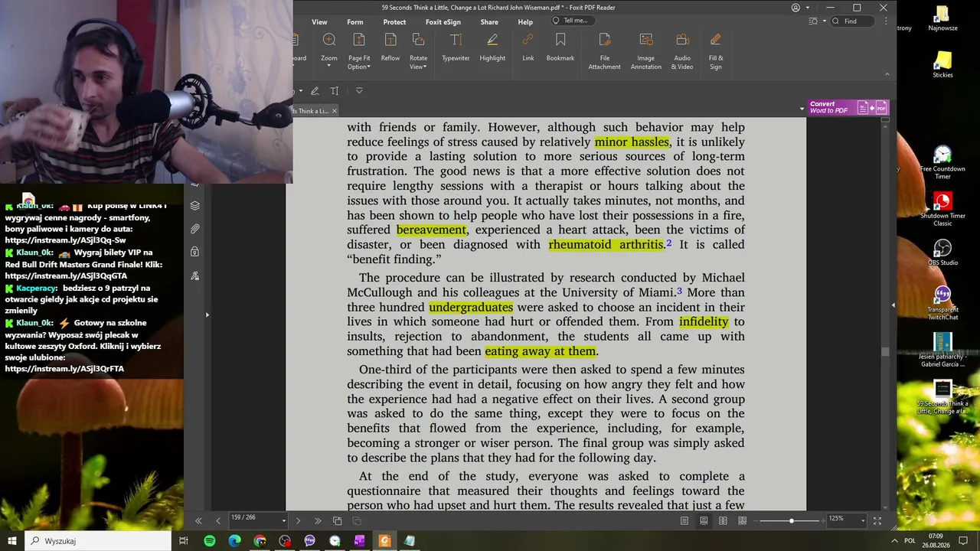Image resolution: width=980 pixels, height=551 pixels.
Task: Click the Windows Start button
Action: click(x=11, y=541)
